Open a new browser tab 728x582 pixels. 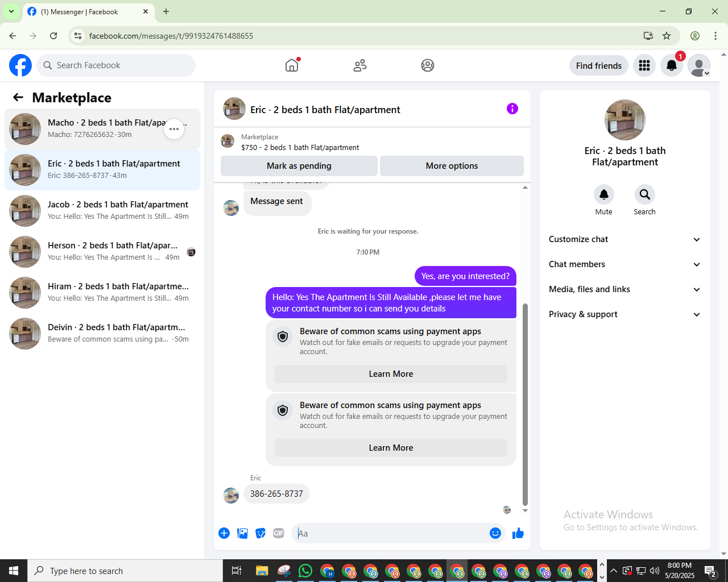coord(166,11)
